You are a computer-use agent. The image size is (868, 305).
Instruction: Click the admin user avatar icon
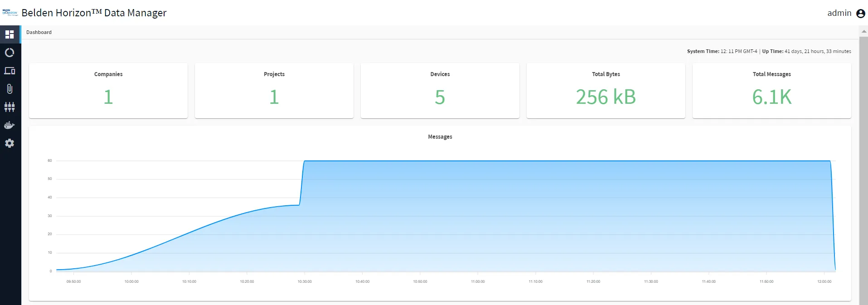861,14
